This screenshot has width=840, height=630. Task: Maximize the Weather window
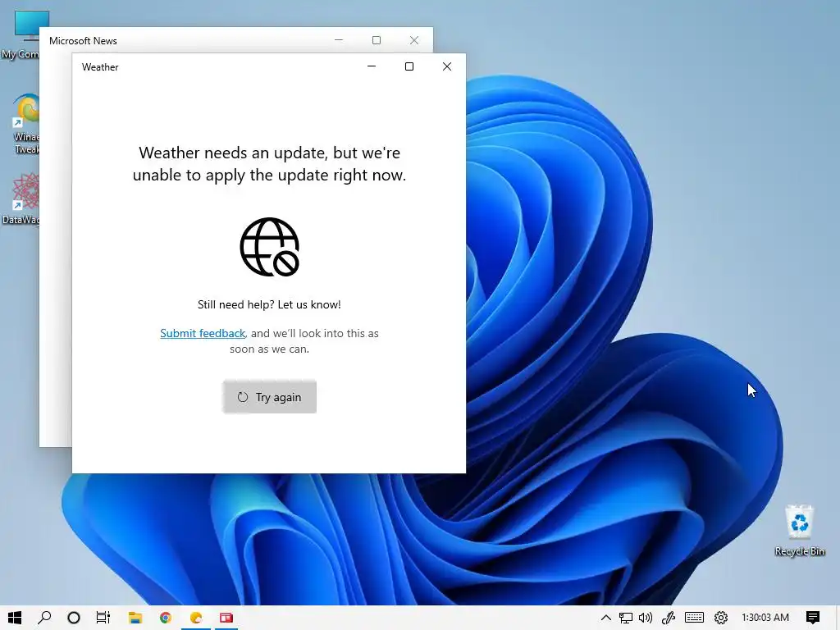(409, 66)
